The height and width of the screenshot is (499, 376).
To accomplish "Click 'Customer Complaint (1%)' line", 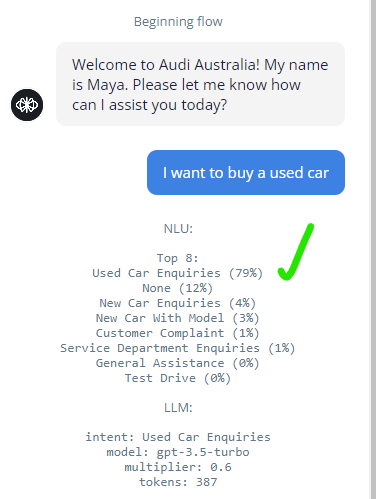I will point(178,333).
